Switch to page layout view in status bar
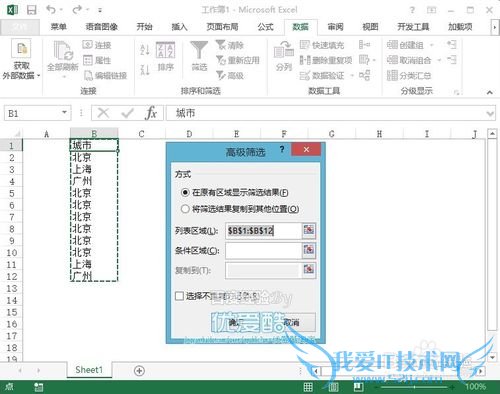 (334, 387)
